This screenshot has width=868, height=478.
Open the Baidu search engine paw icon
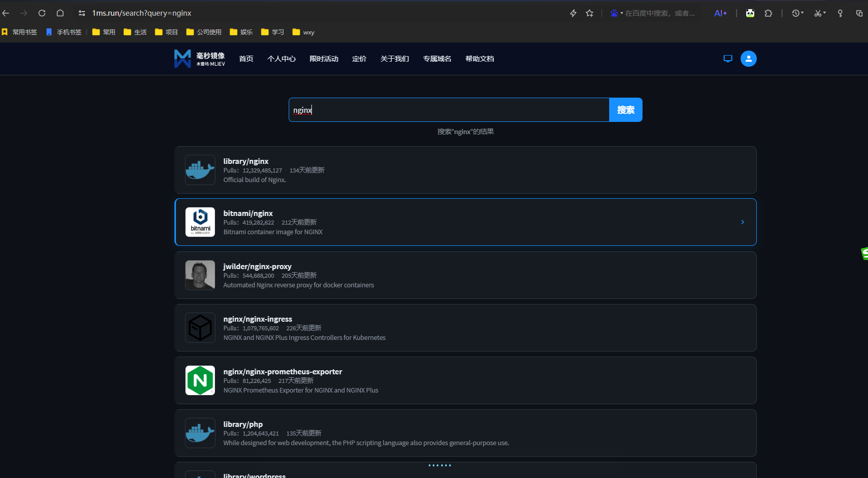(614, 13)
